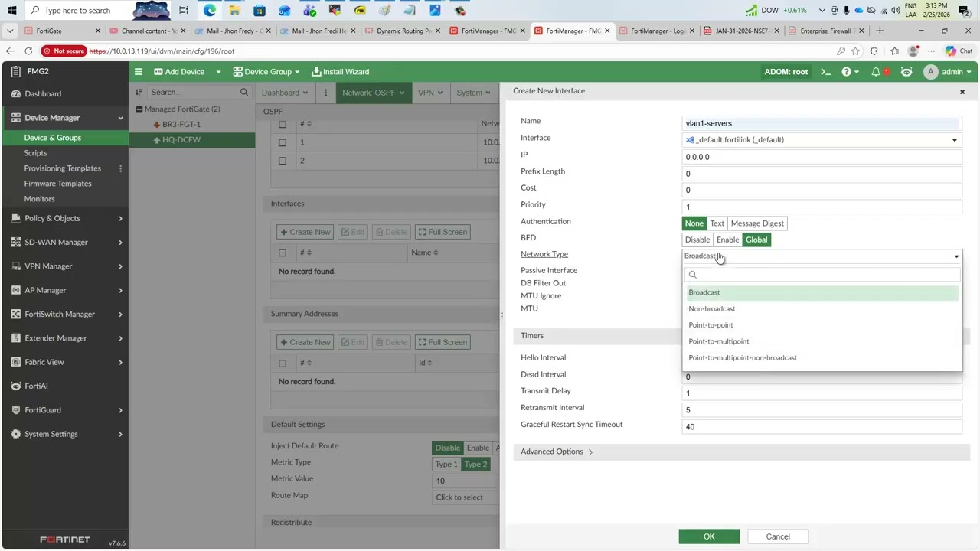Image resolution: width=980 pixels, height=551 pixels.
Task: Click the Dashboard sidebar icon
Action: [x=16, y=94]
